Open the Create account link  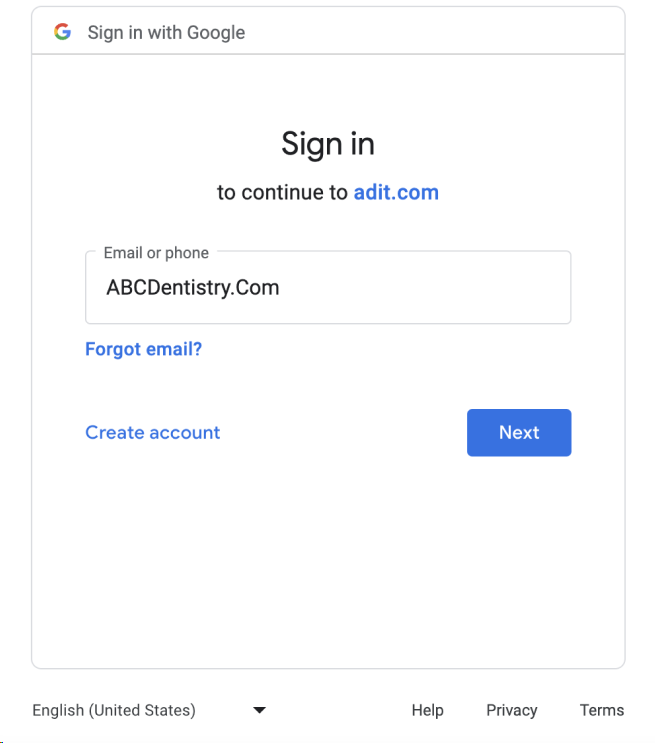[153, 433]
